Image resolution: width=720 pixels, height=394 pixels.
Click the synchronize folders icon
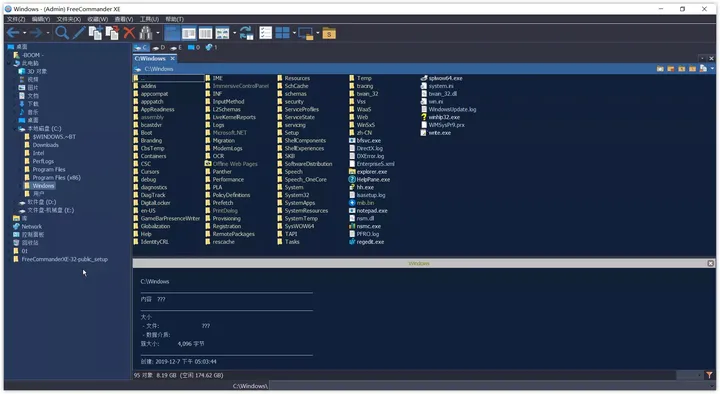tap(247, 33)
